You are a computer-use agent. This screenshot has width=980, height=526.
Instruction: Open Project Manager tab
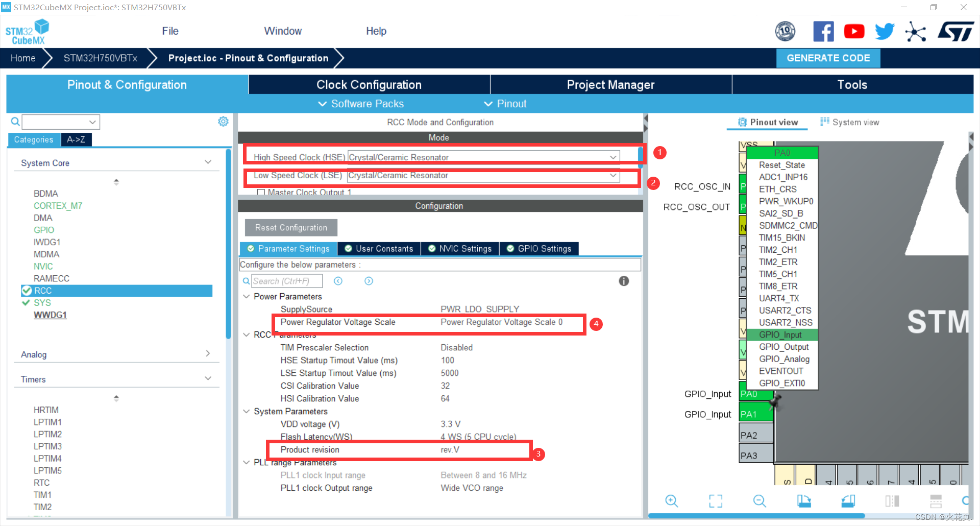click(x=610, y=85)
